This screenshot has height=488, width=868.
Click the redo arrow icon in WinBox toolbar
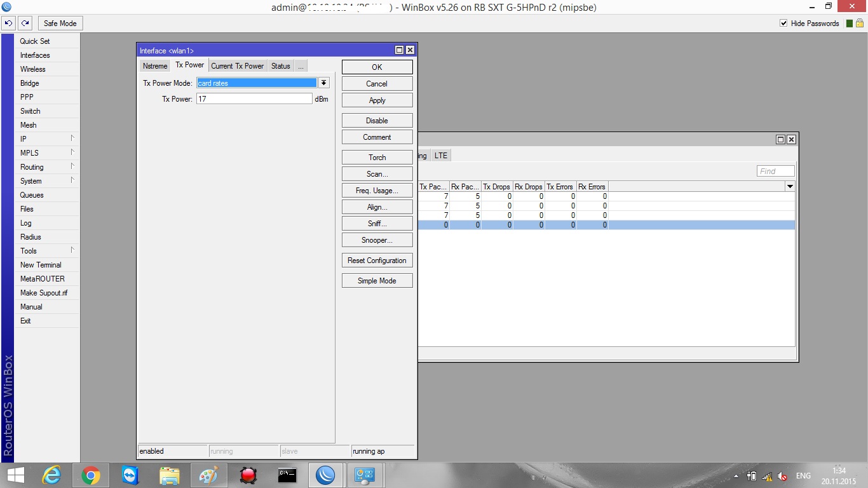(25, 24)
